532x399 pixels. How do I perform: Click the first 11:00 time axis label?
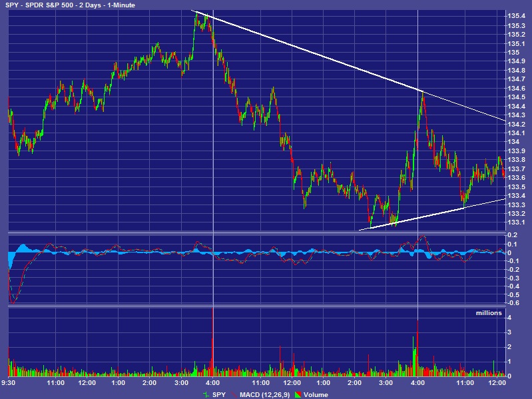(x=56, y=383)
